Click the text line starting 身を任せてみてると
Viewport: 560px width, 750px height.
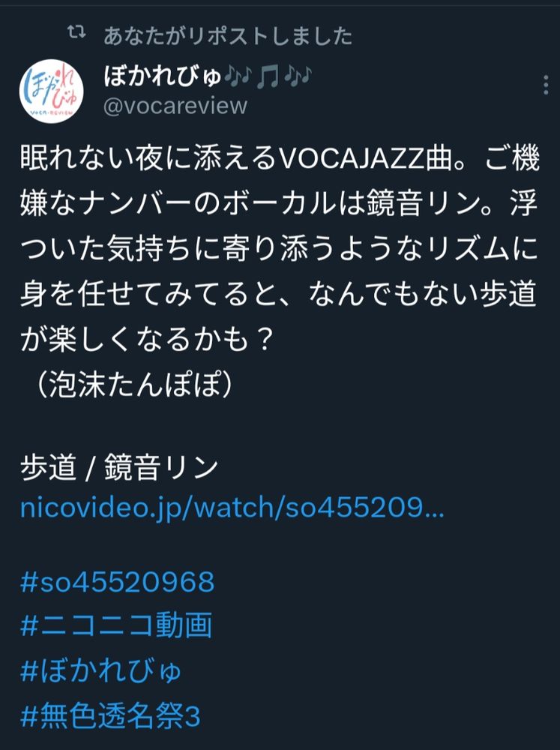278,293
